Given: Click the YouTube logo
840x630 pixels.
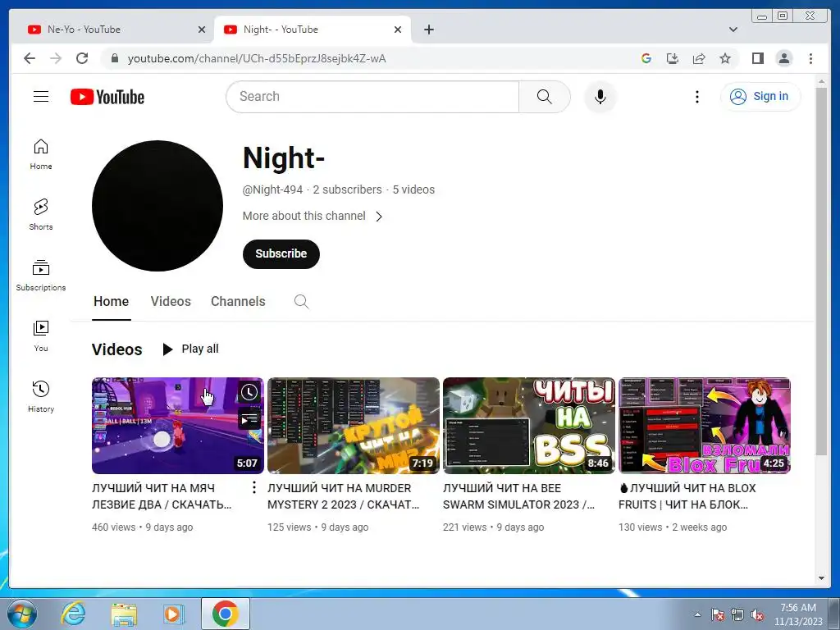Looking at the screenshot, I should pyautogui.click(x=107, y=97).
